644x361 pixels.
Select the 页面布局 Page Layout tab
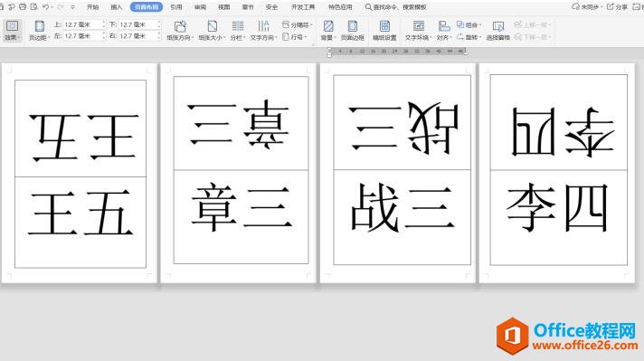[x=147, y=7]
